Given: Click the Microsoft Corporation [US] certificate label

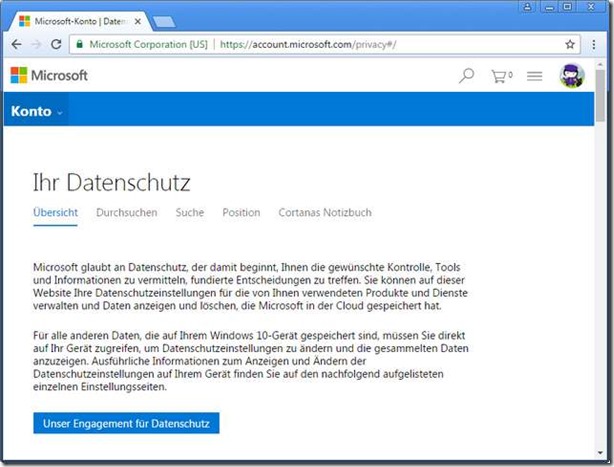Looking at the screenshot, I should [148, 44].
